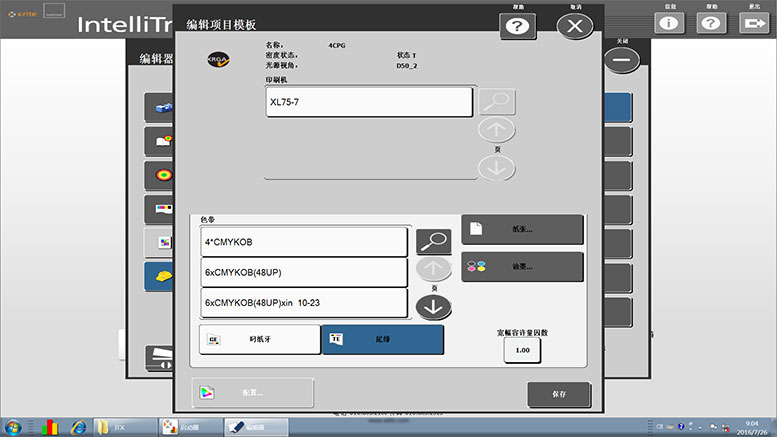
Task: Select the 4*CMYKOB color bar
Action: click(304, 242)
